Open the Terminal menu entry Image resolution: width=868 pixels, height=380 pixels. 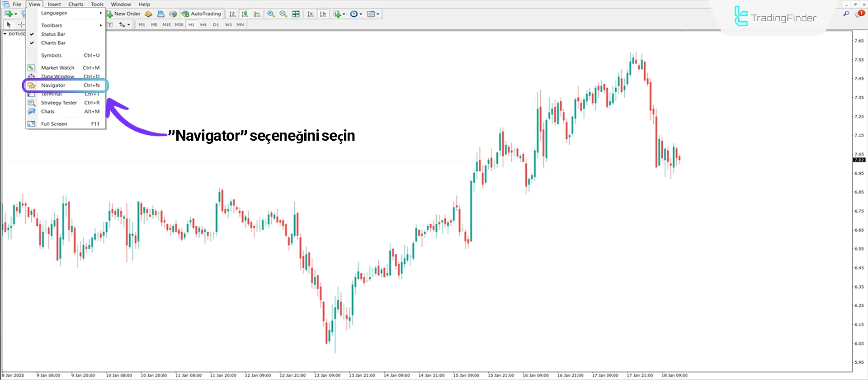[66, 94]
